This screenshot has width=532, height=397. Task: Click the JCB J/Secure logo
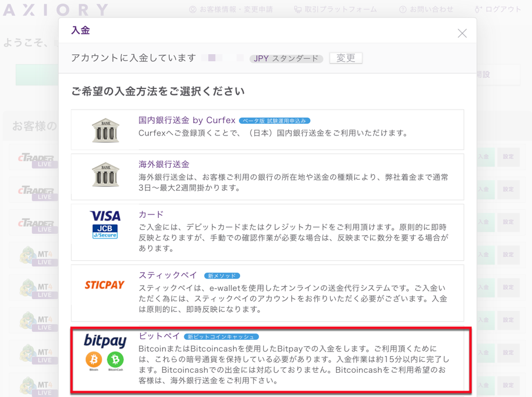(105, 231)
